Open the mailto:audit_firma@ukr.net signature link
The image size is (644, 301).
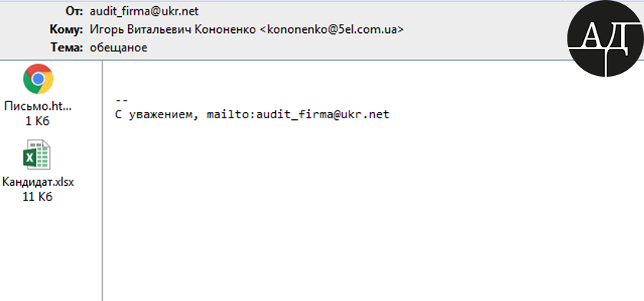pyautogui.click(x=297, y=114)
